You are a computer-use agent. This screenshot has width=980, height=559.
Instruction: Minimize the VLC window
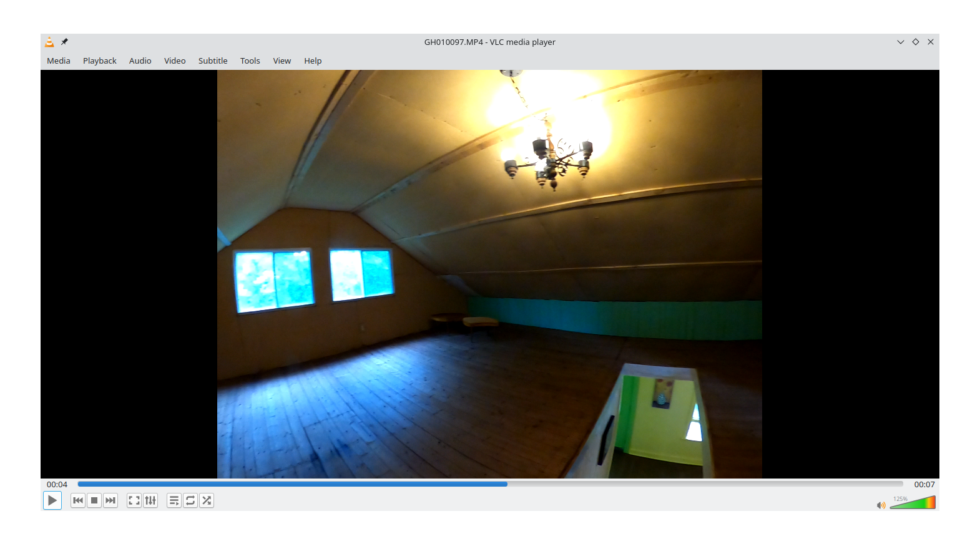point(901,42)
